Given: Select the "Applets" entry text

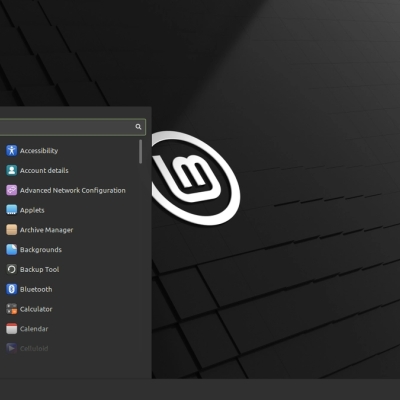Looking at the screenshot, I should [32, 210].
